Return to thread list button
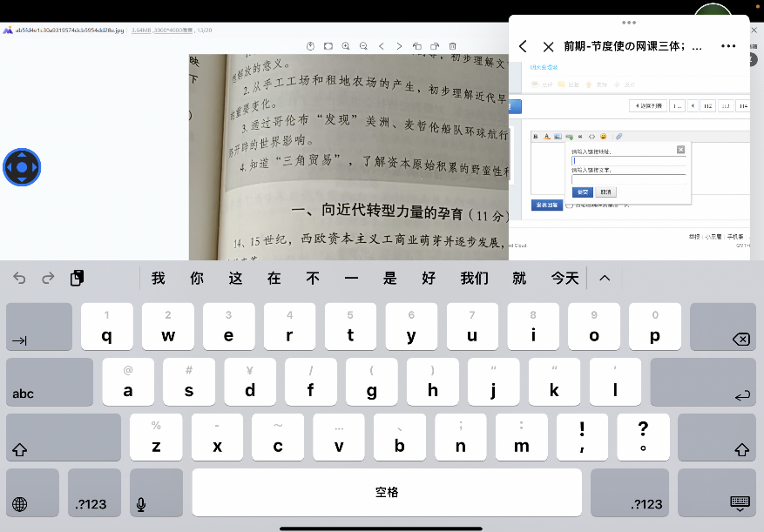 [648, 105]
